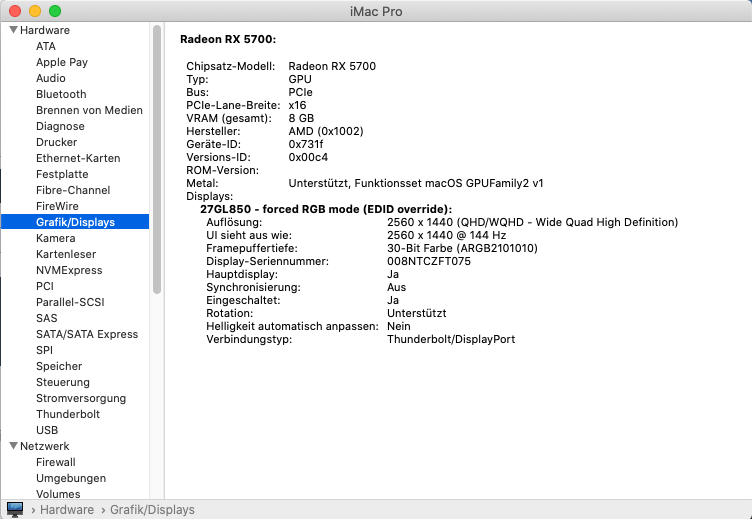Collapse the Netzwerk section triangle
This screenshot has width=752, height=519.
click(x=13, y=446)
